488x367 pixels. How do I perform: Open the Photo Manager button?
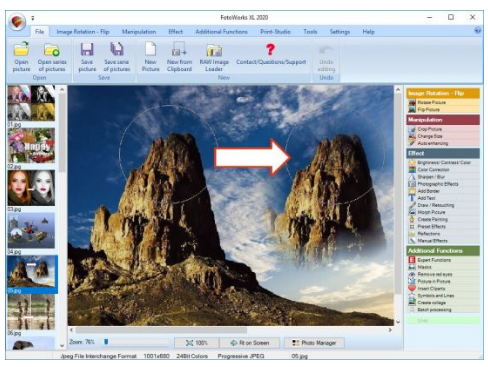coord(314,343)
